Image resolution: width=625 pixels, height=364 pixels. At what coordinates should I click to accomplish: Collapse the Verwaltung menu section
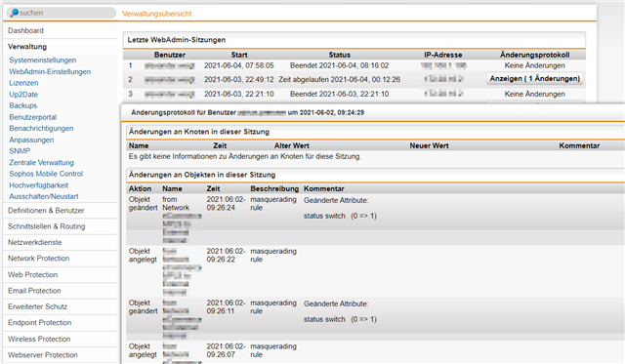pyautogui.click(x=27, y=47)
